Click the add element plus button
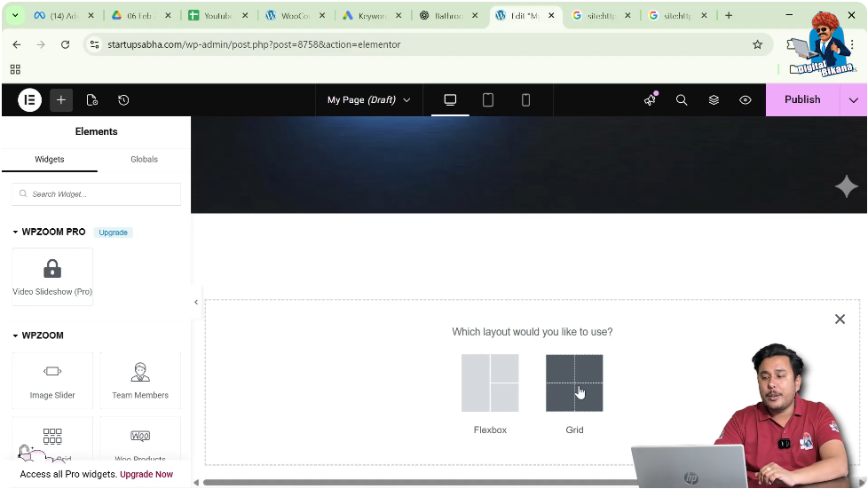Screen dimensions: 868x489 pos(61,100)
